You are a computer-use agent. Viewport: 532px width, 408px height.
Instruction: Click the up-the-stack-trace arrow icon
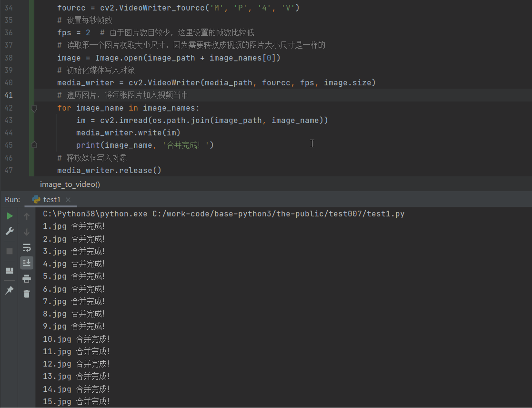[27, 216]
